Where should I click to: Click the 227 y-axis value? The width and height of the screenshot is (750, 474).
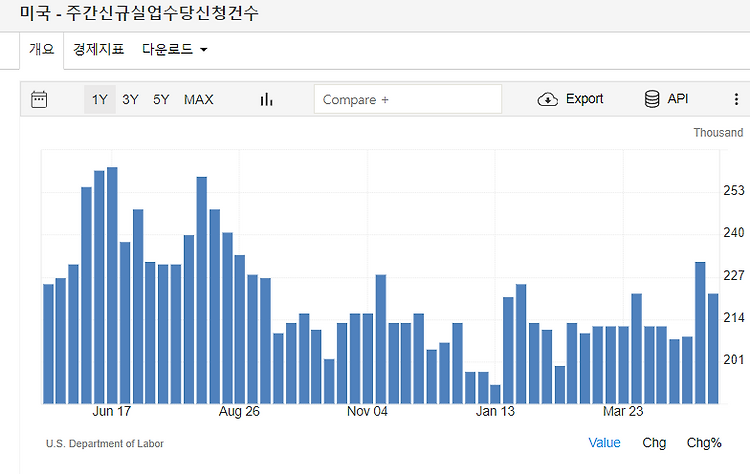tap(734, 276)
